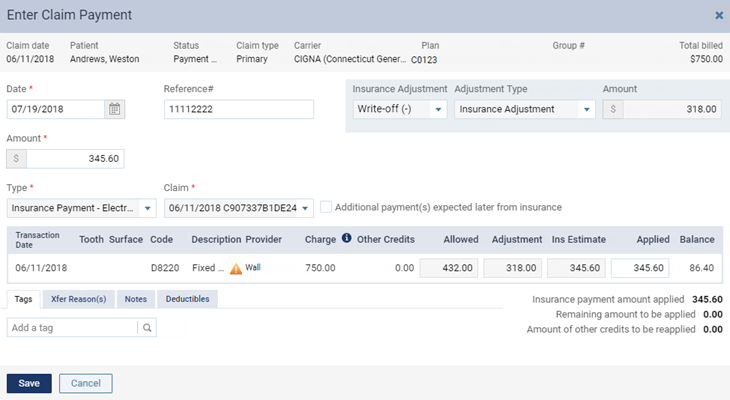This screenshot has height=400, width=730.
Task: Click the dollar sign beside adjustment Amount
Action: 613,109
